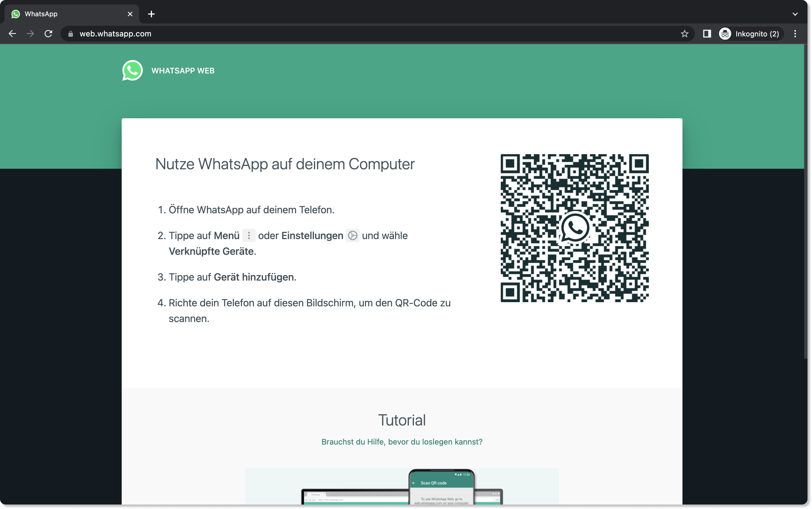Reload the WhatsApp Web page
This screenshot has width=812, height=509.
tap(48, 34)
